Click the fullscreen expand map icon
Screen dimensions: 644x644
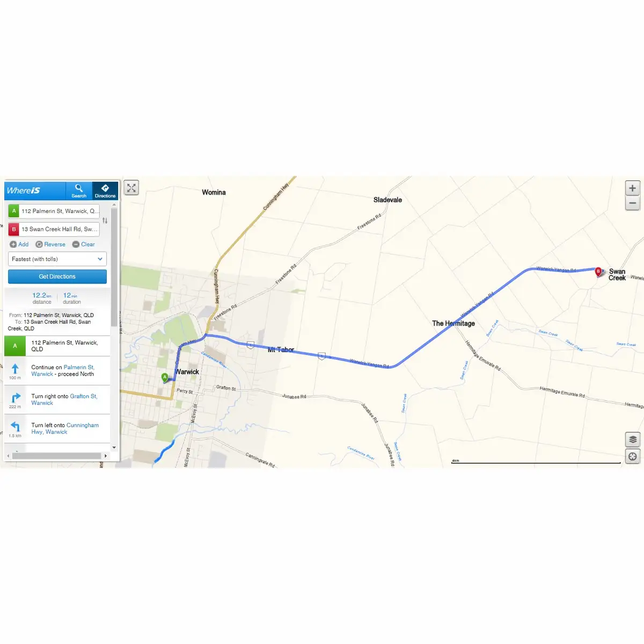131,188
